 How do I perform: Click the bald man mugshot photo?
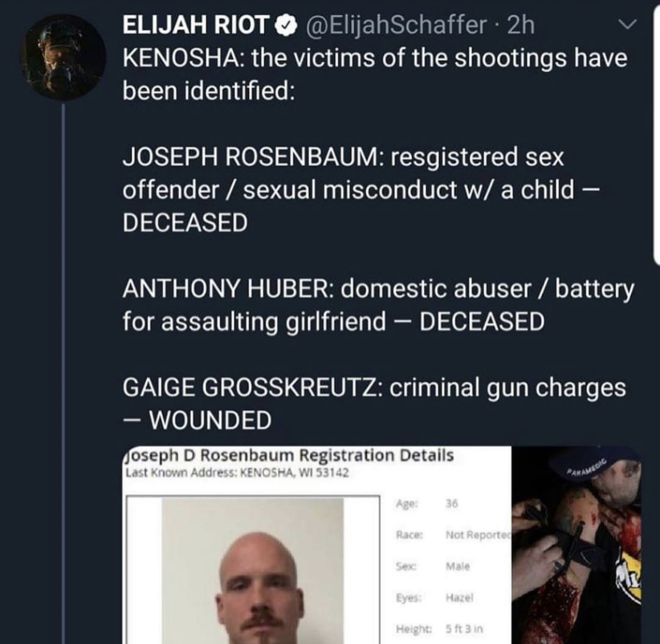[x=252, y=571]
